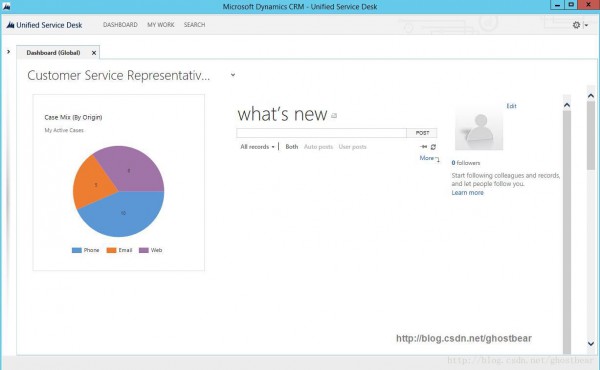Open the settings gear icon
This screenshot has width=600, height=370.
pyautogui.click(x=576, y=25)
